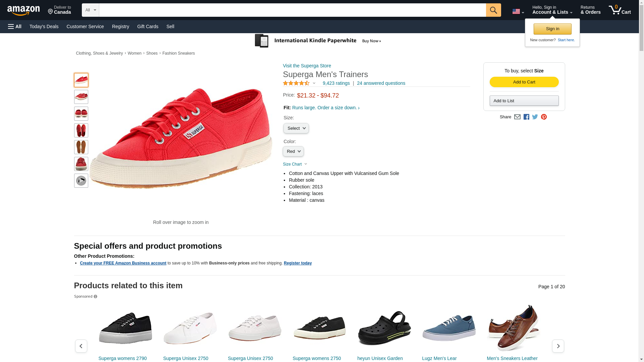
Task: Expand the search category All dropdown
Action: [91, 10]
